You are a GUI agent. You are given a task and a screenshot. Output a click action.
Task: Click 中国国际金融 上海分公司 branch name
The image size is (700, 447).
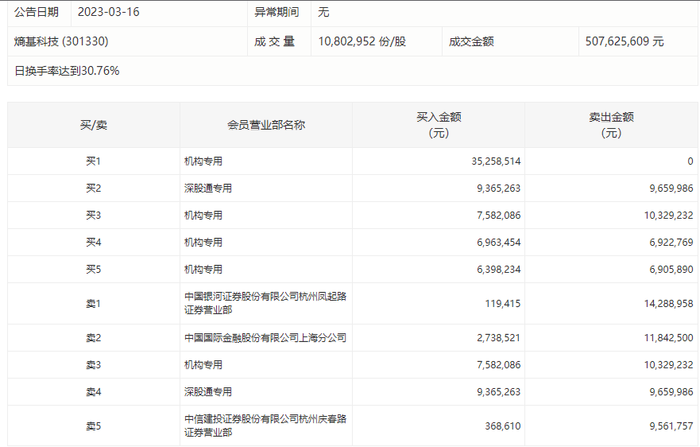pos(266,338)
